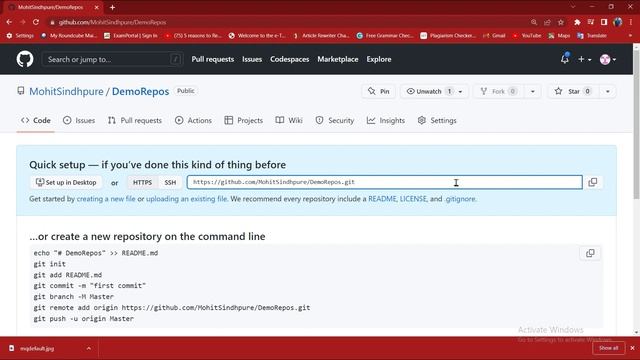The width and height of the screenshot is (640, 360).
Task: Open the Issues repository tab
Action: pos(79,120)
